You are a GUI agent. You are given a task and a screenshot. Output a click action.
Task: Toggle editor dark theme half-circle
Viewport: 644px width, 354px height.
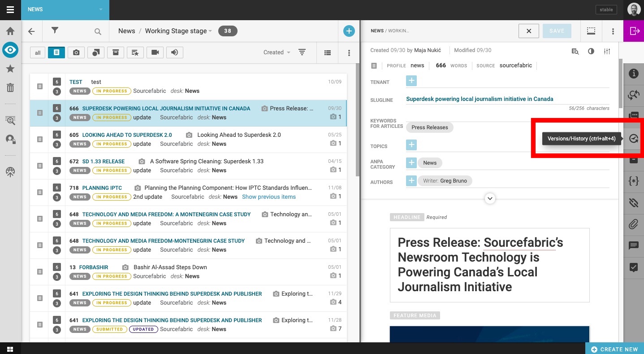click(x=591, y=51)
